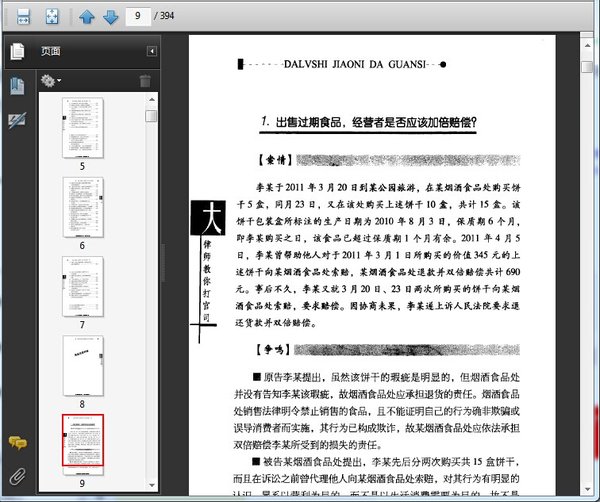
Task: Click the fit full page icon
Action: [52, 16]
